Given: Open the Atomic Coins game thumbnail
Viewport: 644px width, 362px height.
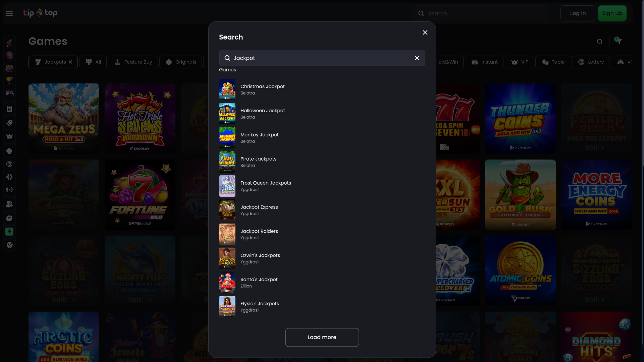Looking at the screenshot, I should [520, 271].
